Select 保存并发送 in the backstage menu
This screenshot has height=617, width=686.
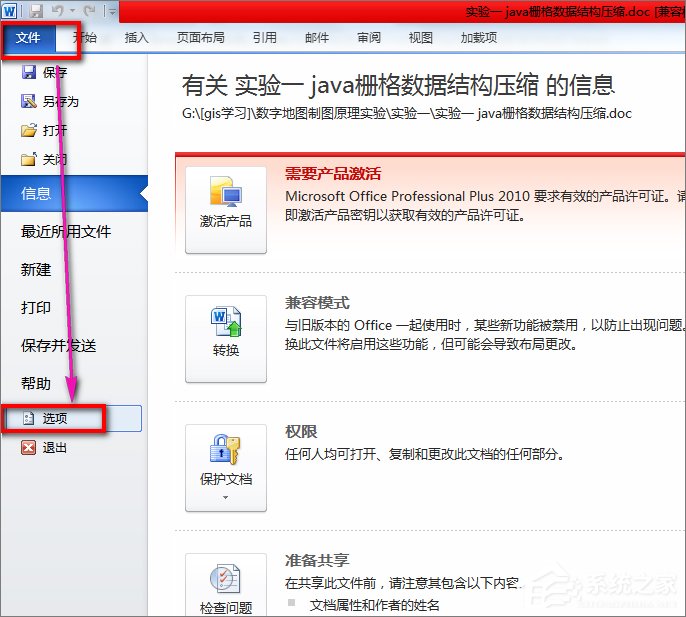click(x=59, y=346)
